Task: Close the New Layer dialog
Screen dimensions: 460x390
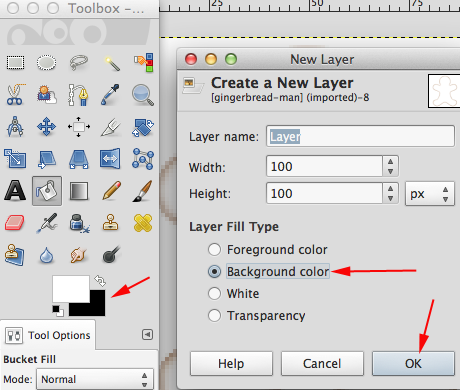Action: click(x=191, y=59)
